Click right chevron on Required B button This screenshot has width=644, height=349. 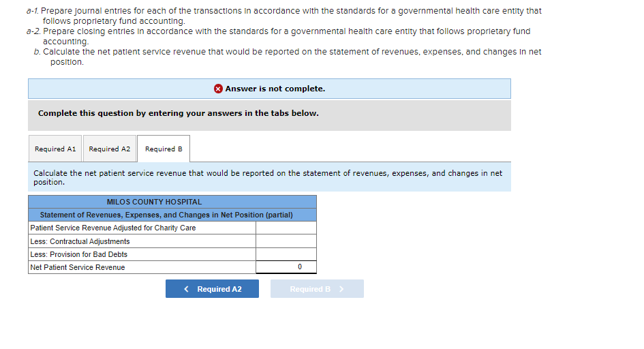341,289
